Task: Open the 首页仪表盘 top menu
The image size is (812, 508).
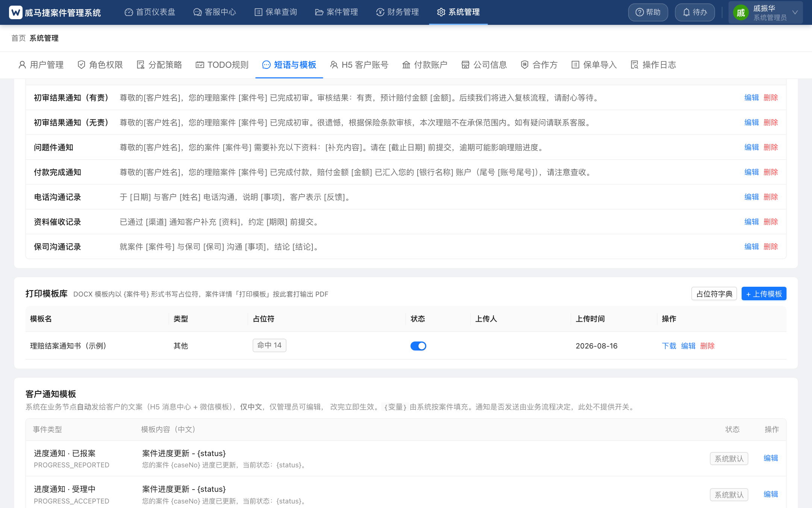Action: coord(150,12)
